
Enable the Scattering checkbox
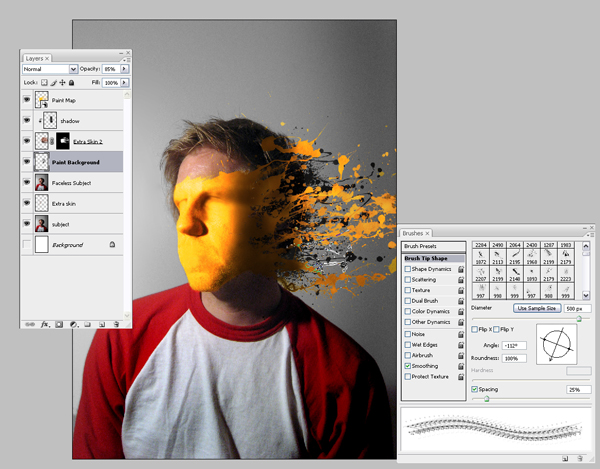408,280
